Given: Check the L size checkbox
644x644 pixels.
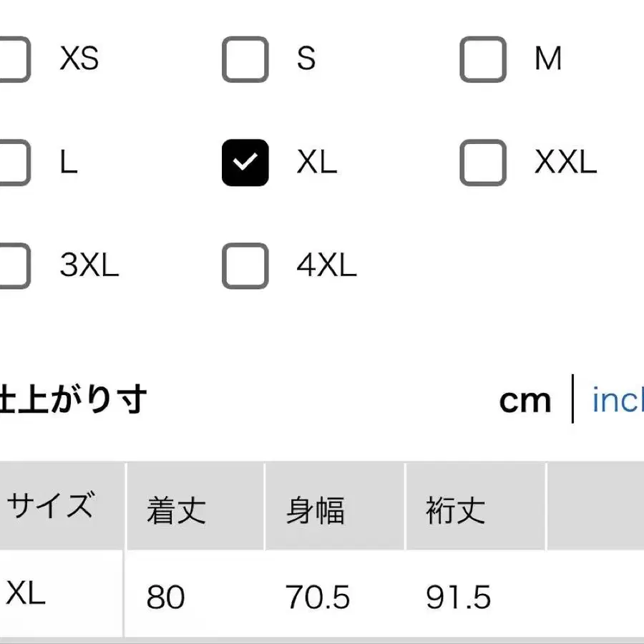Looking at the screenshot, I should point(13,163).
